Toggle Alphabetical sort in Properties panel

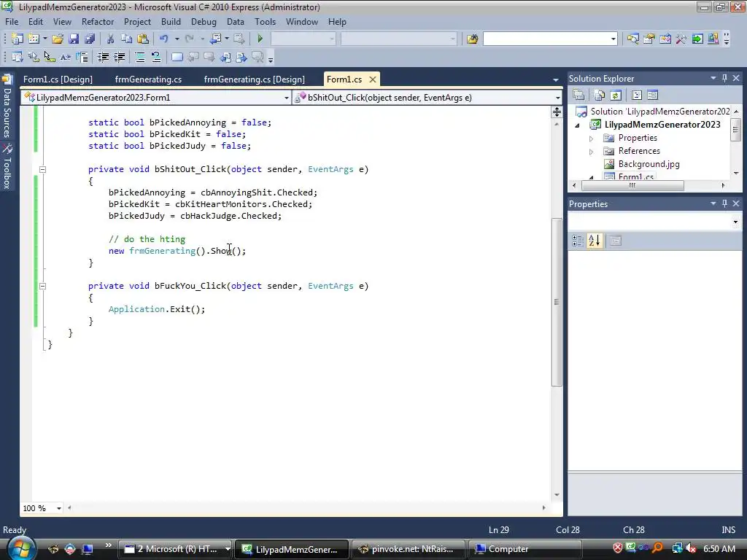tap(595, 241)
